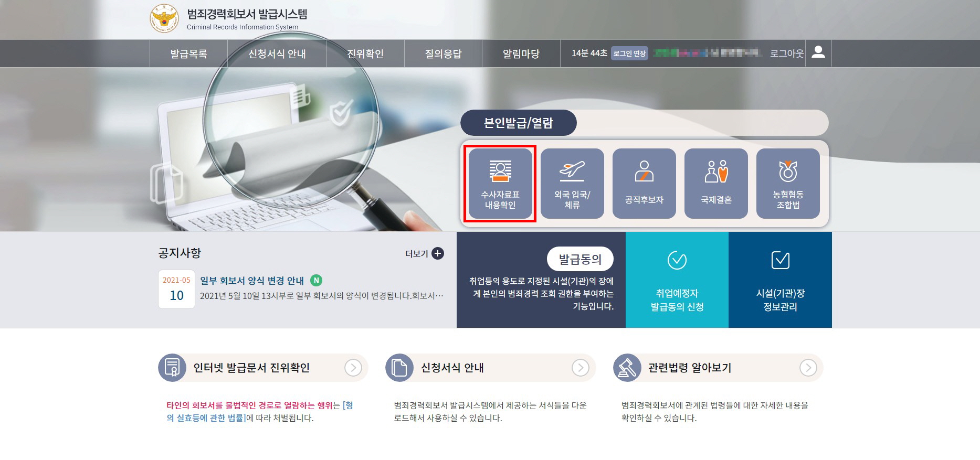Click the plus icon next to 더보기
The height and width of the screenshot is (460, 980).
point(438,253)
